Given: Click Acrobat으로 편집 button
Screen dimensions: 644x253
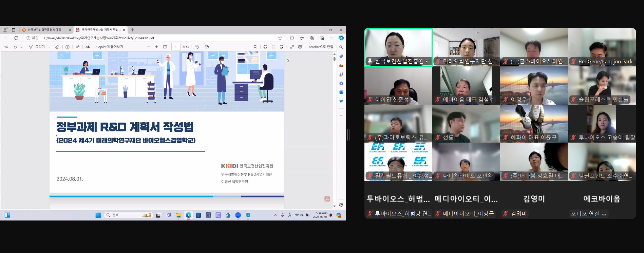Looking at the screenshot, I should [321, 47].
